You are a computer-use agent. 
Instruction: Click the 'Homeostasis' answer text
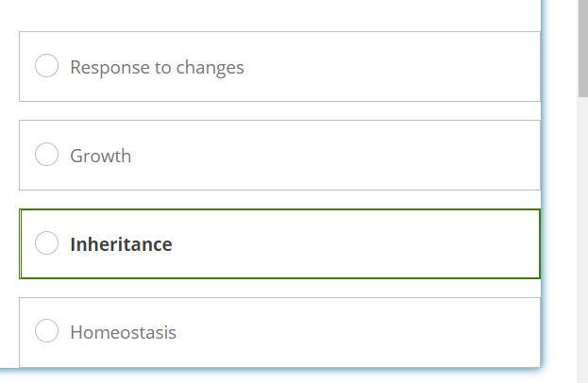pos(123,332)
